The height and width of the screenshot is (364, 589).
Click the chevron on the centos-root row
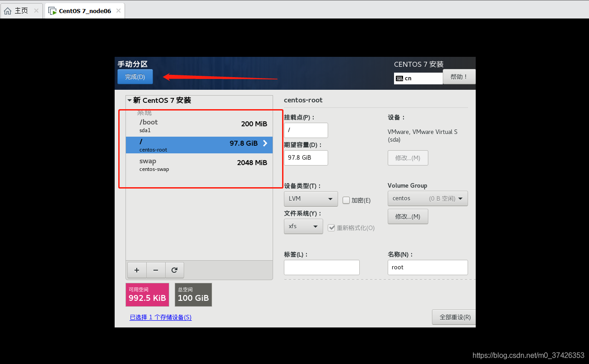pyautogui.click(x=265, y=143)
